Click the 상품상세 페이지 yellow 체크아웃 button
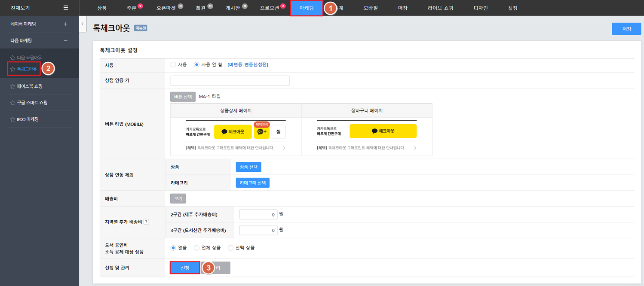This screenshot has height=286, width=644. [x=233, y=132]
